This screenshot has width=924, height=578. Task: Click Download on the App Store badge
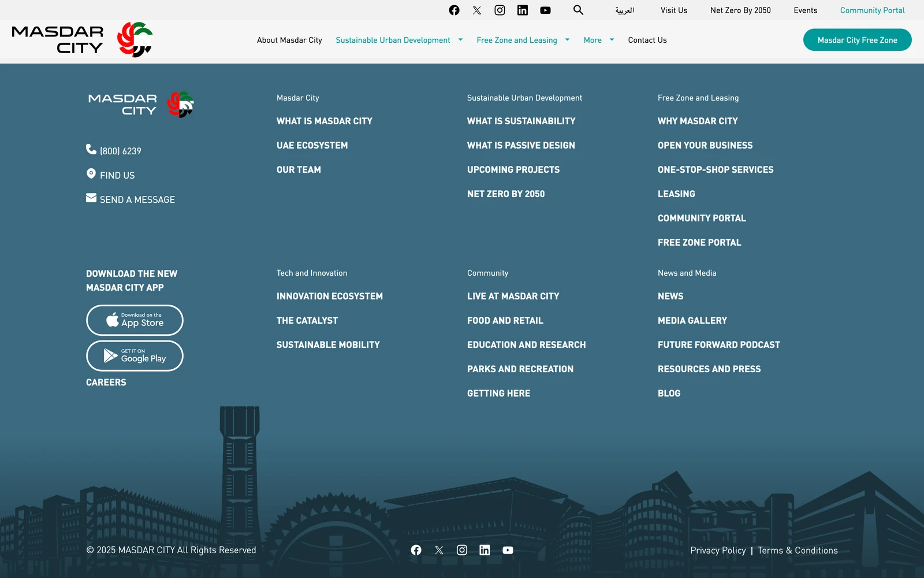[135, 320]
